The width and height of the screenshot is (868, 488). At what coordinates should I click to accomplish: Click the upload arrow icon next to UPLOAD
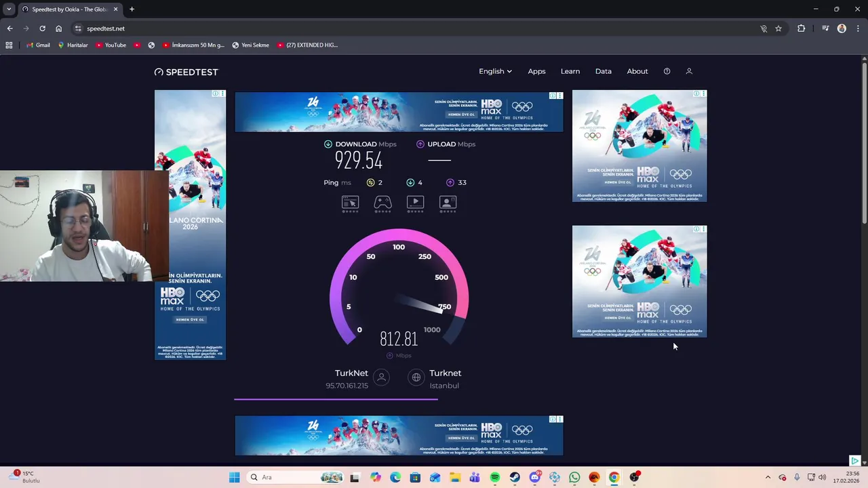click(x=420, y=144)
